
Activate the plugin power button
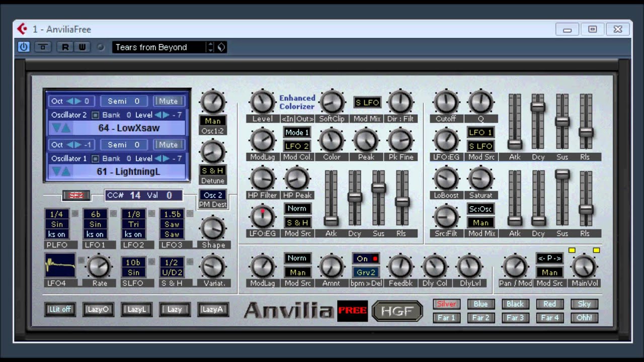(x=24, y=47)
